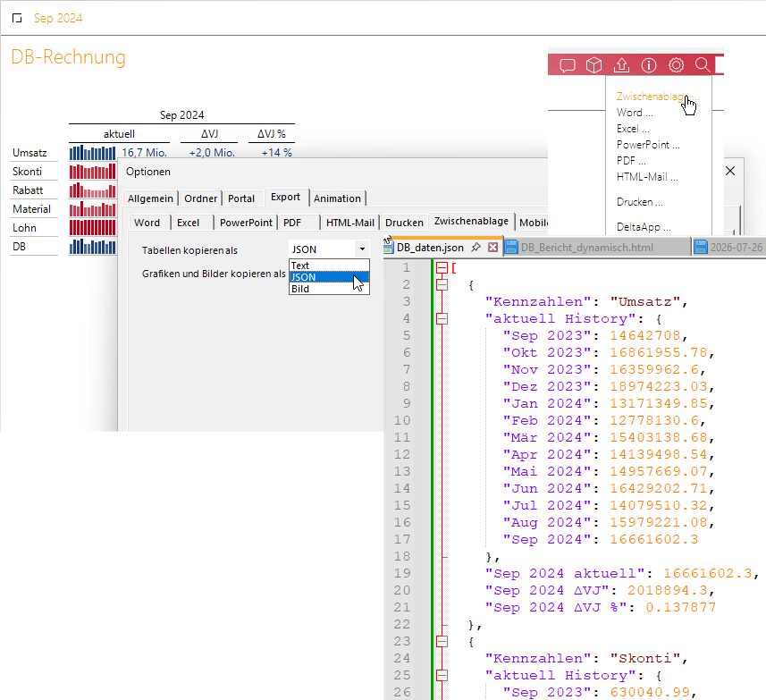
Task: Collapse the object fold on line 2
Action: 442,285
